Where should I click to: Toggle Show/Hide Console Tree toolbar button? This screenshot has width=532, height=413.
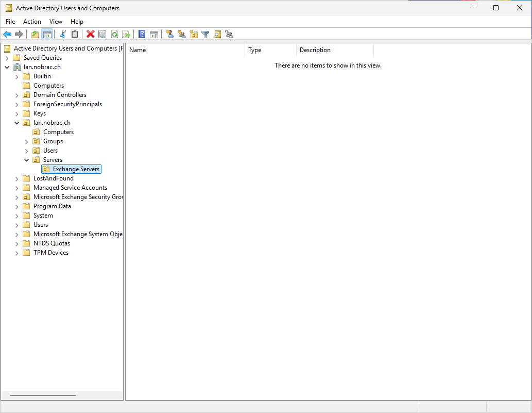47,35
